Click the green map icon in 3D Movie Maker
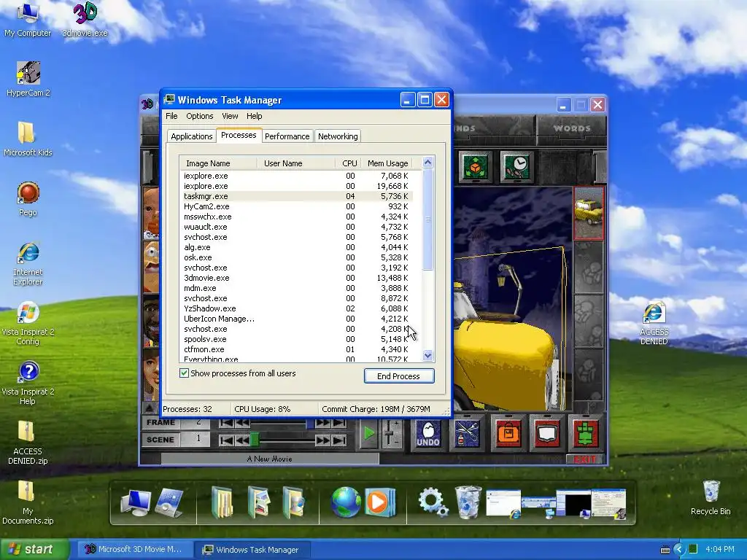The width and height of the screenshot is (747, 560). click(x=586, y=434)
